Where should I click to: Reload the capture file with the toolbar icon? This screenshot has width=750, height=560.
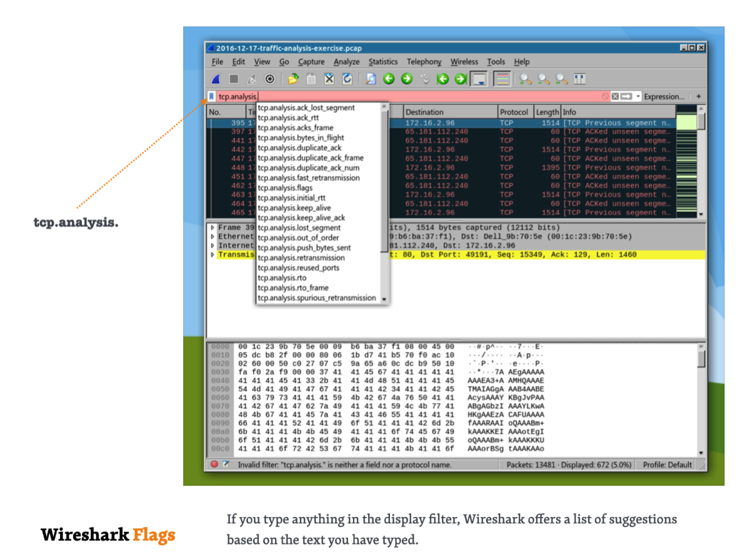click(x=347, y=79)
